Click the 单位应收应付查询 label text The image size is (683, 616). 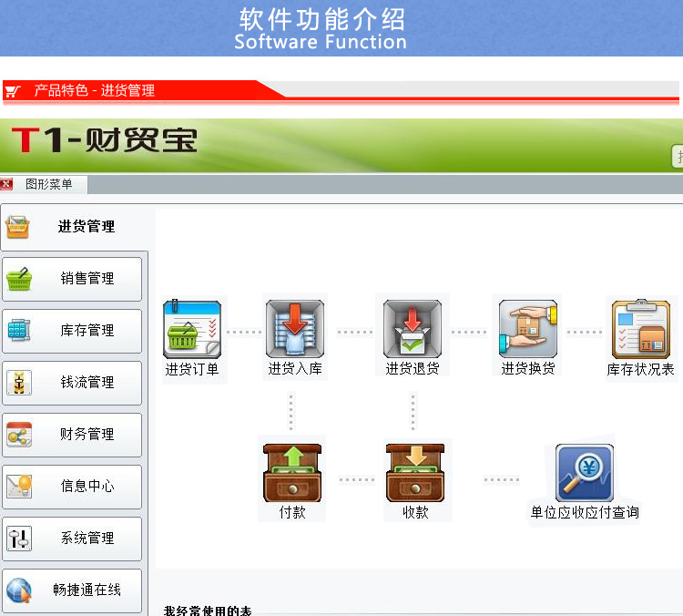pos(585,512)
